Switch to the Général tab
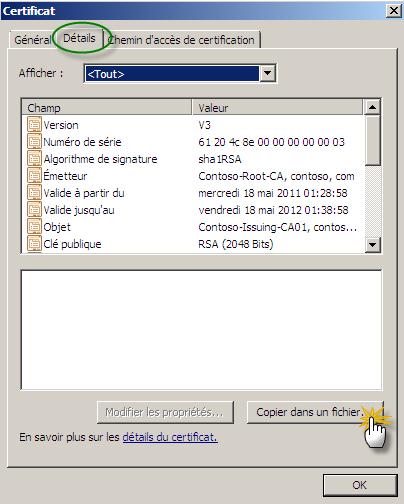The width and height of the screenshot is (404, 504). [32, 40]
